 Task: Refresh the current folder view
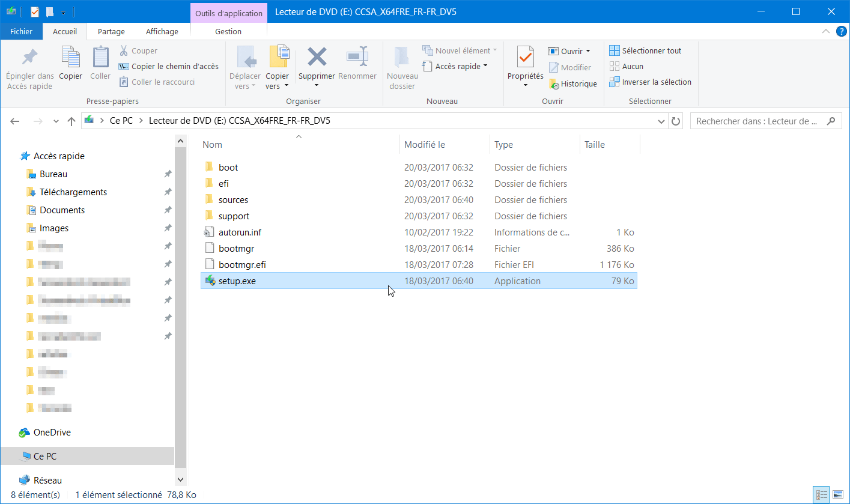click(676, 121)
